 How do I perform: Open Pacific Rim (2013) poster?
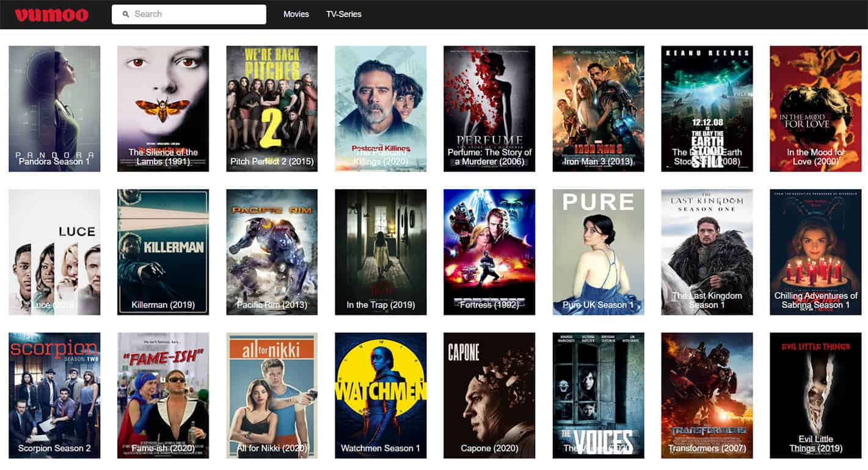(x=272, y=252)
